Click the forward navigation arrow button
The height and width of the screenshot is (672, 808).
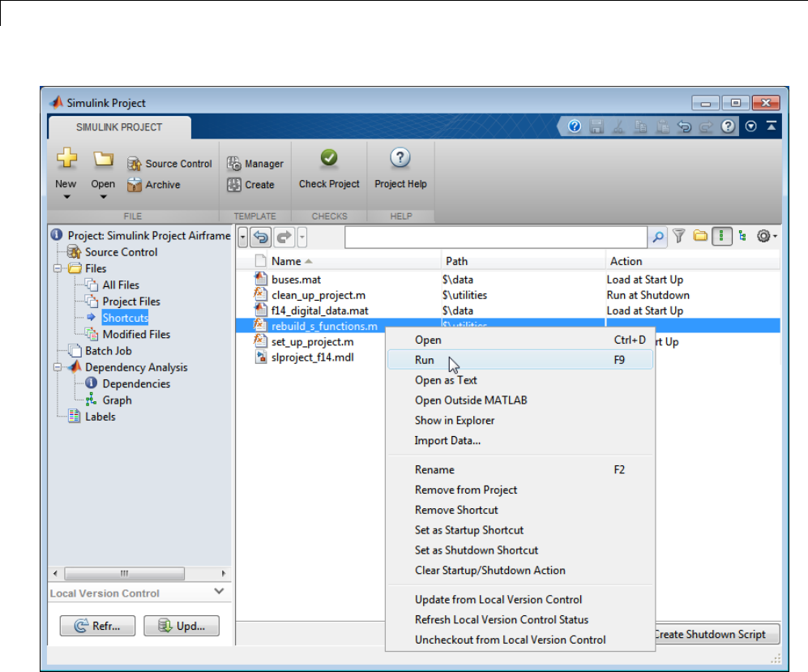point(284,237)
